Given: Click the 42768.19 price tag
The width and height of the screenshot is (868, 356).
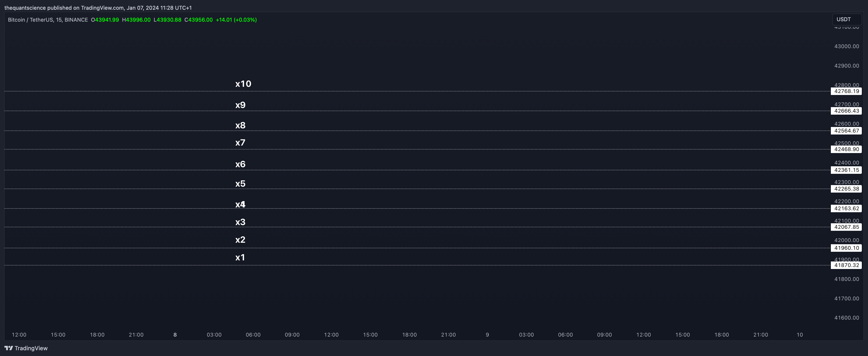Looking at the screenshot, I should pos(846,91).
